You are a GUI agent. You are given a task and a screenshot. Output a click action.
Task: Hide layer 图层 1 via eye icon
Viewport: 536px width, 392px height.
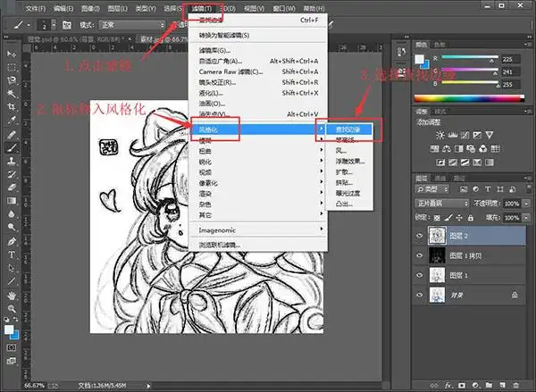pyautogui.click(x=420, y=275)
